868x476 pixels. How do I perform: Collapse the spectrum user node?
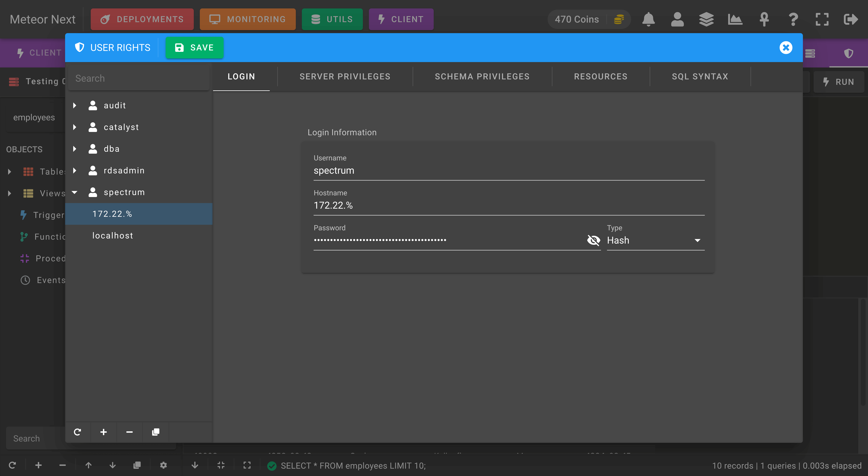click(75, 192)
